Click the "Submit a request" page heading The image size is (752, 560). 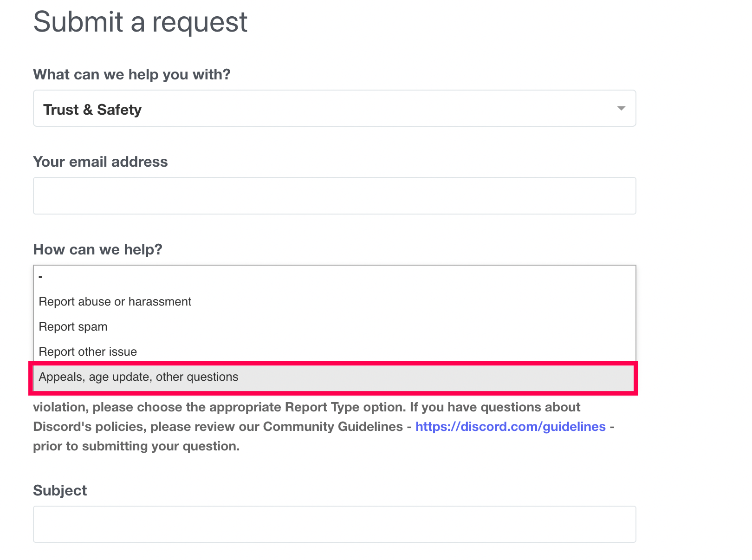point(140,22)
